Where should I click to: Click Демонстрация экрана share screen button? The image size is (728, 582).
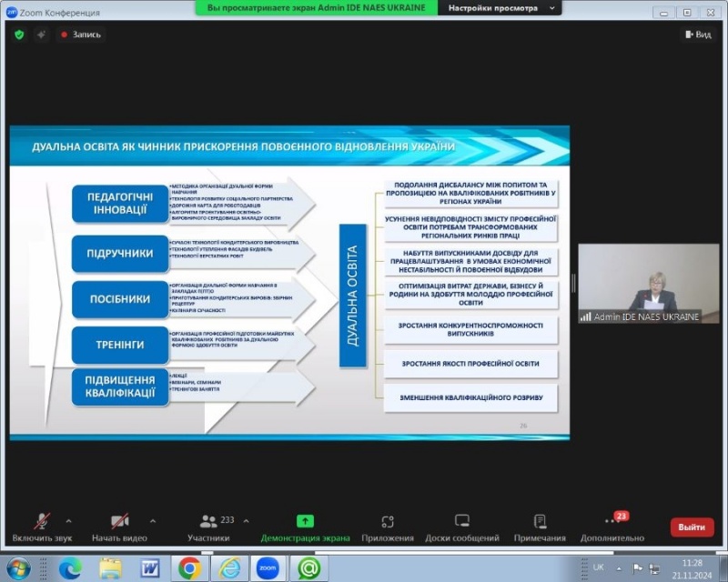305,526
